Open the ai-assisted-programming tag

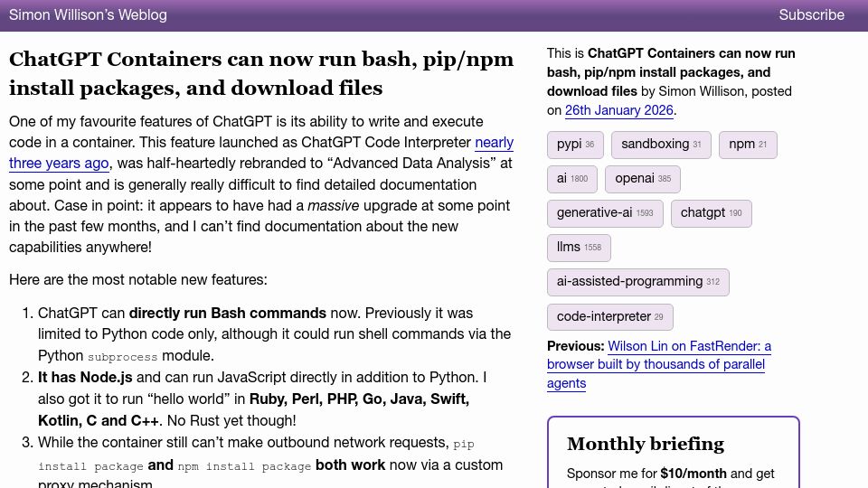[638, 282]
